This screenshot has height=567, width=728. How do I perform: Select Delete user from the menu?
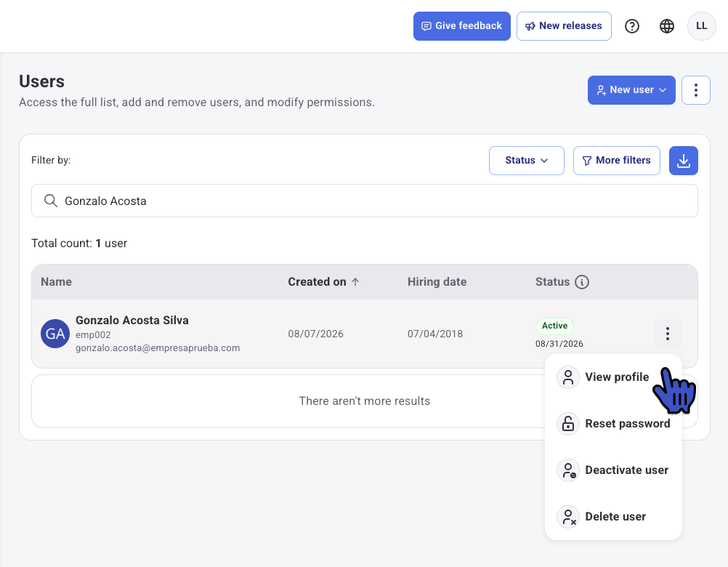pos(613,516)
